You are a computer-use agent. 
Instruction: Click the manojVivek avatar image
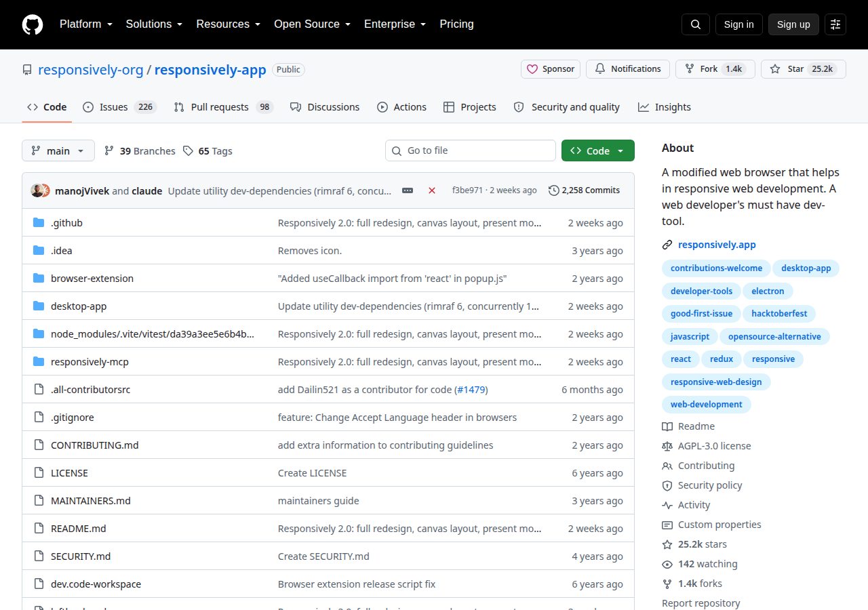click(x=38, y=190)
